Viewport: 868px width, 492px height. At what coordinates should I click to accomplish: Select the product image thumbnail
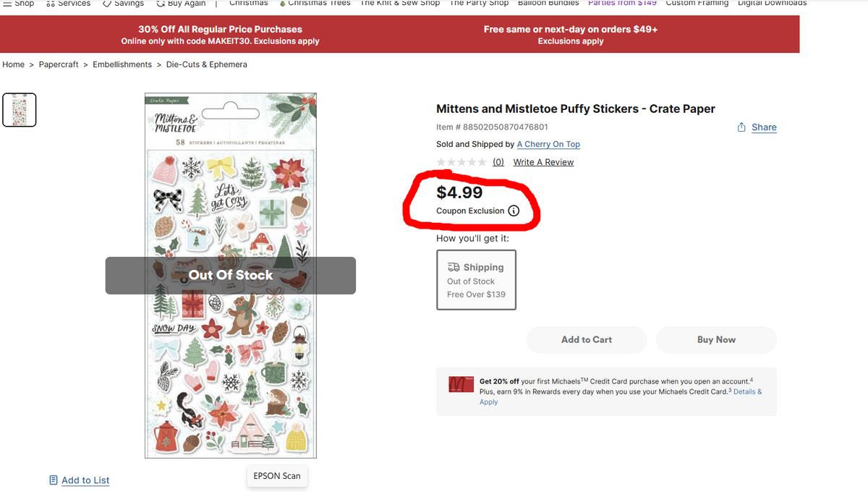[x=19, y=109]
